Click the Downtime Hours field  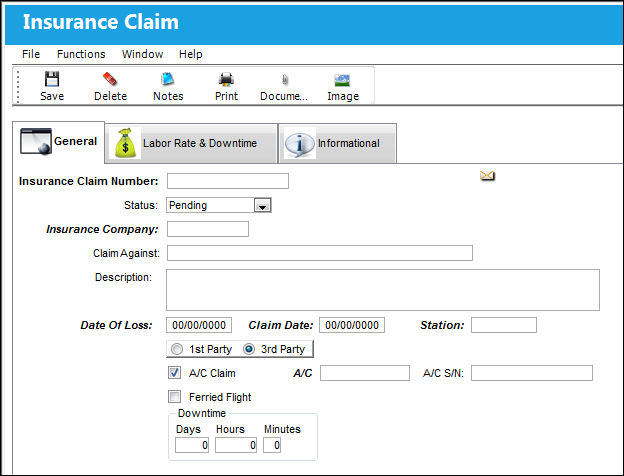pos(236,445)
